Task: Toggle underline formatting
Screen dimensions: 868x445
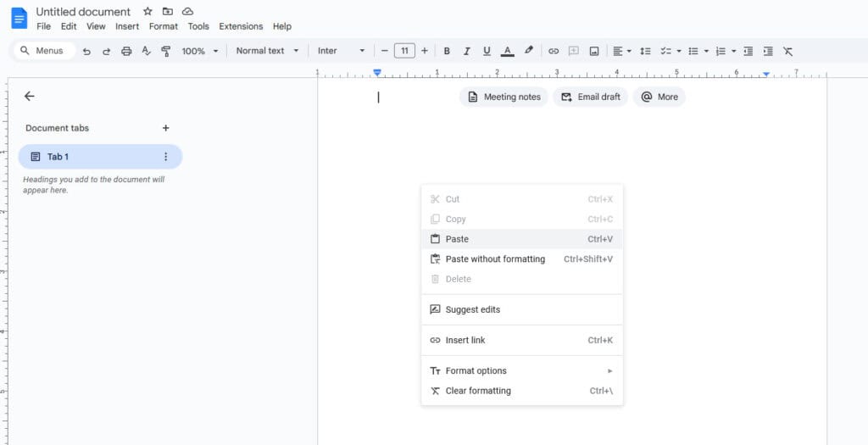Action: [487, 51]
